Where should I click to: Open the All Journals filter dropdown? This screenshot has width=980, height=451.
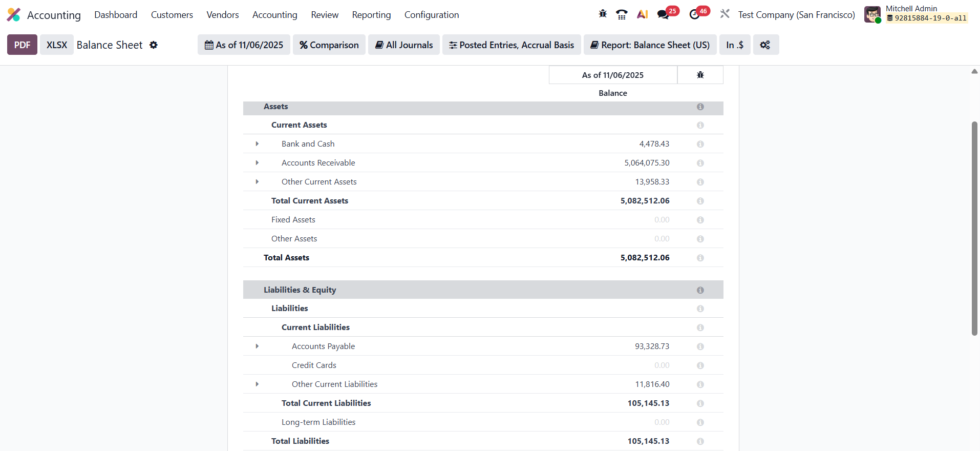click(404, 45)
